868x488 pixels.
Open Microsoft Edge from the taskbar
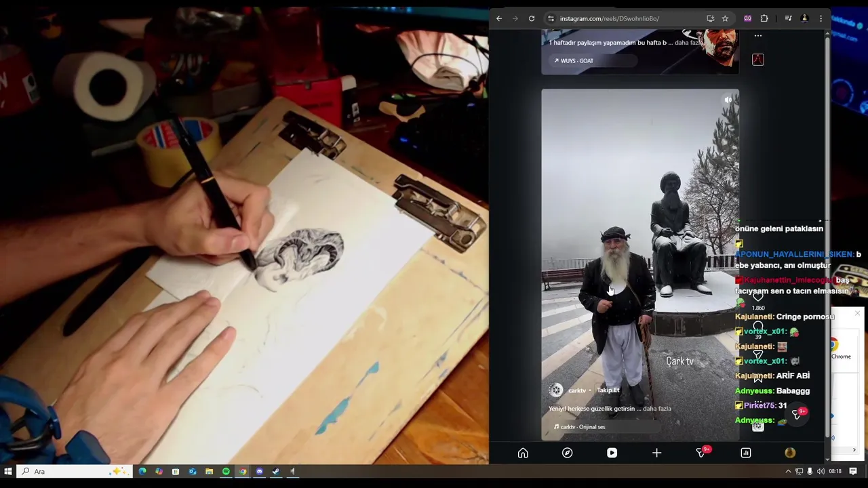[x=142, y=471]
